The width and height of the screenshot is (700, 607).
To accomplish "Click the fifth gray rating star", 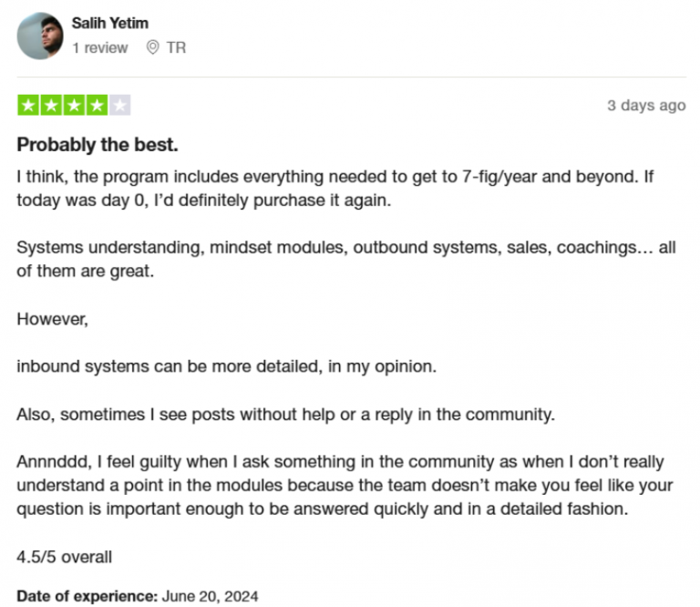I will (120, 105).
